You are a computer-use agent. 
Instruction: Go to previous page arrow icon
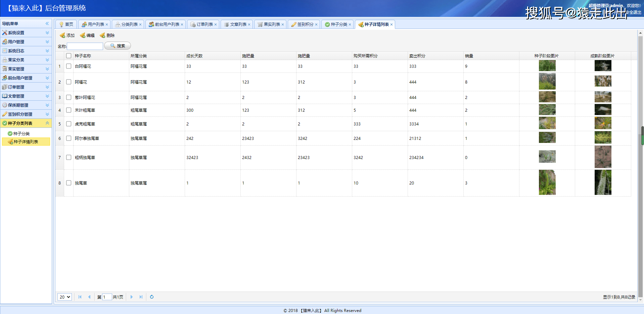[89, 297]
